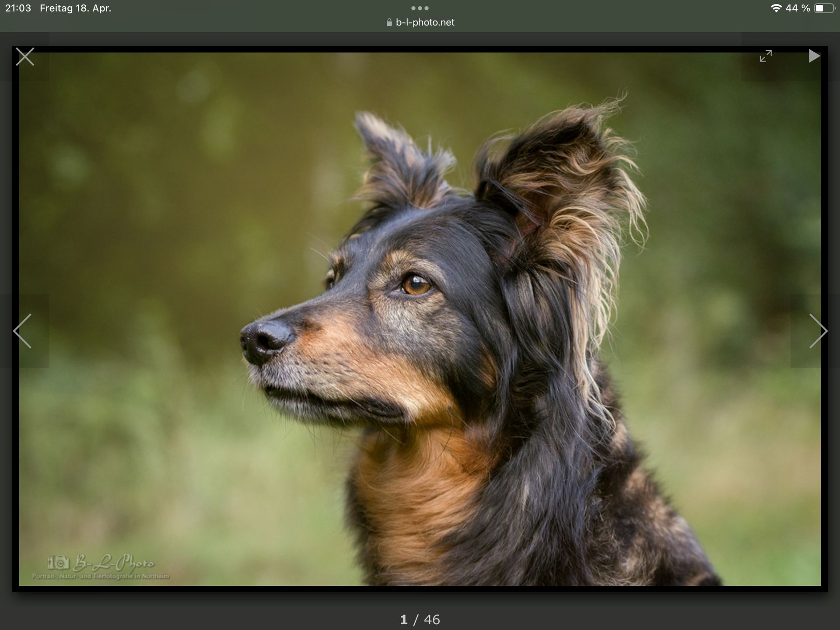Tap the Wi-Fi status icon
This screenshot has width=840, height=630.
coord(776,8)
